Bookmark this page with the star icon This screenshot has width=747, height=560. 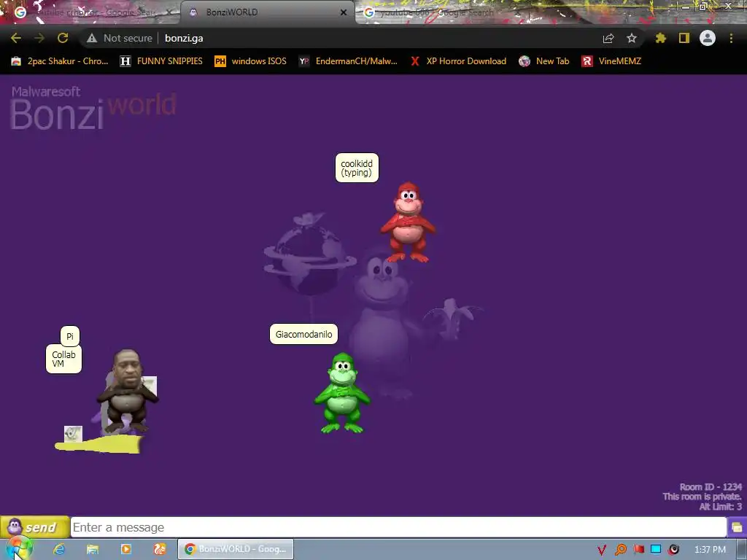click(632, 38)
